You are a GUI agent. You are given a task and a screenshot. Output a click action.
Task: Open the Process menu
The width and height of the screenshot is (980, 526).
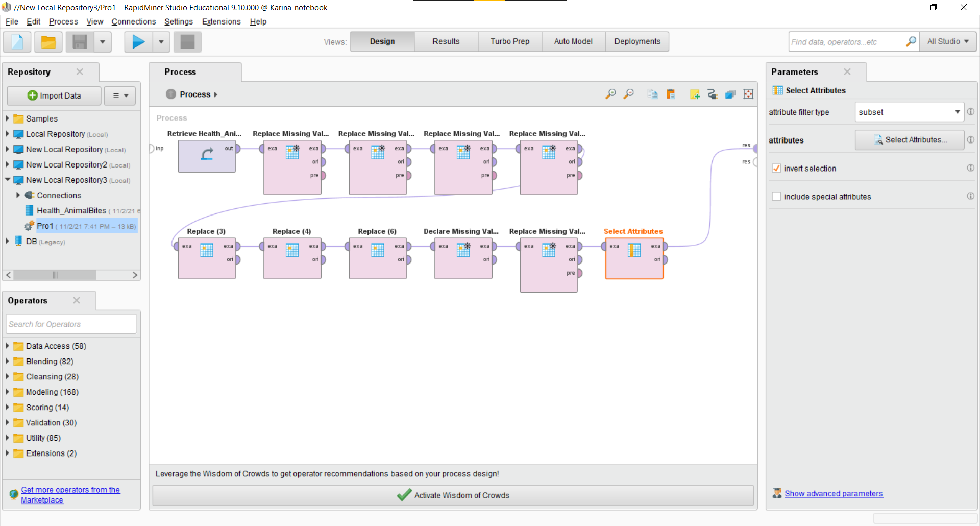pos(63,21)
